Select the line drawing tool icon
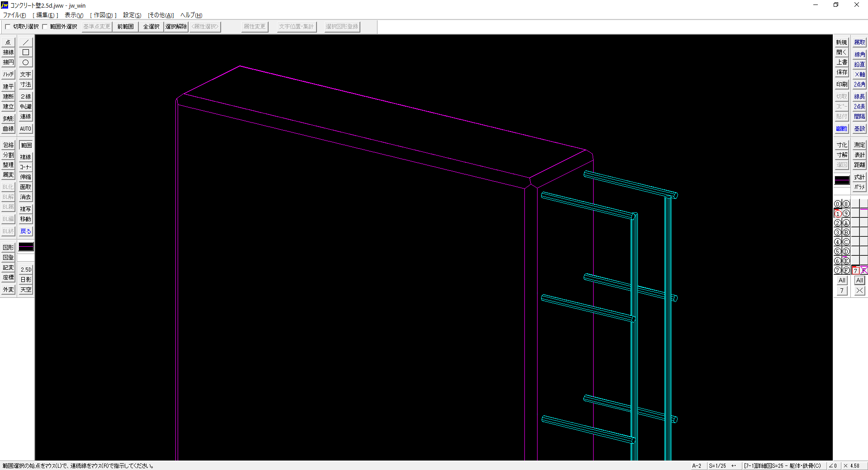This screenshot has width=868, height=470. click(26, 42)
